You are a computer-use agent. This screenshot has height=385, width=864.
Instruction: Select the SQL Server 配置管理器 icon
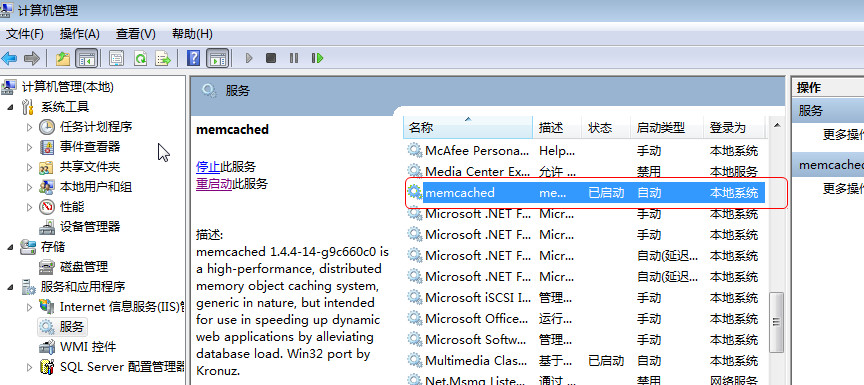[x=47, y=367]
